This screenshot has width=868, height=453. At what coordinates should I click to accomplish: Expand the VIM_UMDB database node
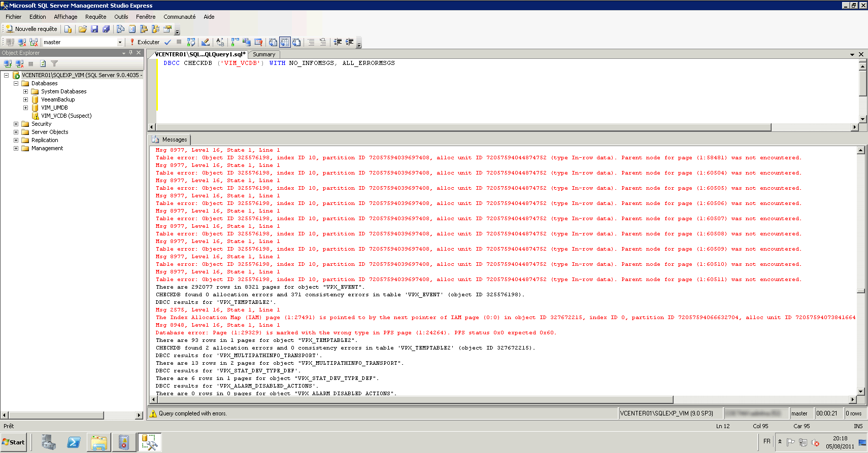tap(25, 108)
